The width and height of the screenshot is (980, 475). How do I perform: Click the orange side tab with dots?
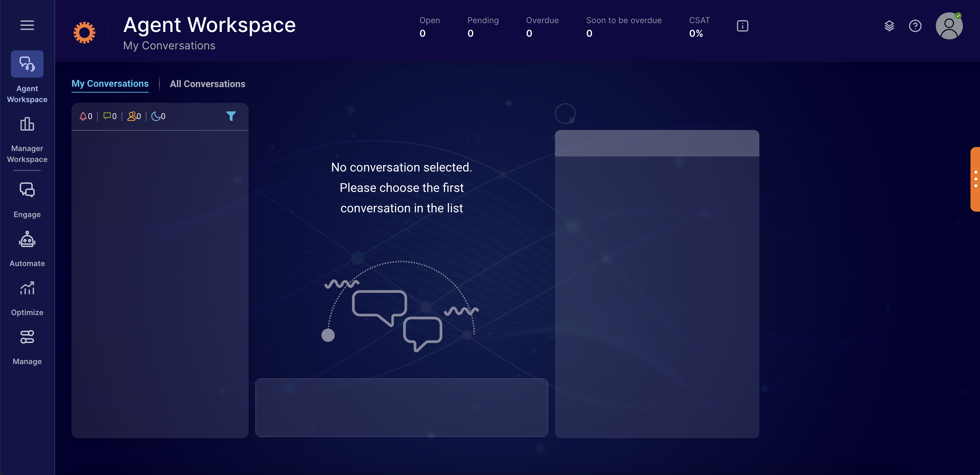(x=975, y=179)
